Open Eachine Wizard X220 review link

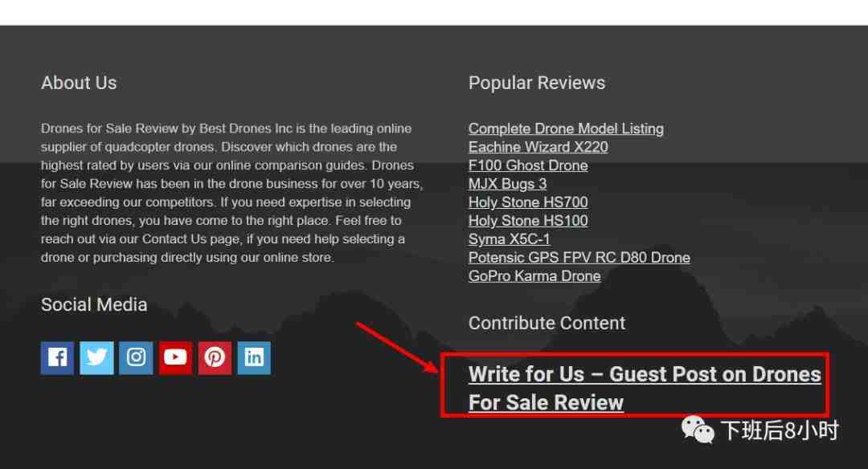coord(538,147)
